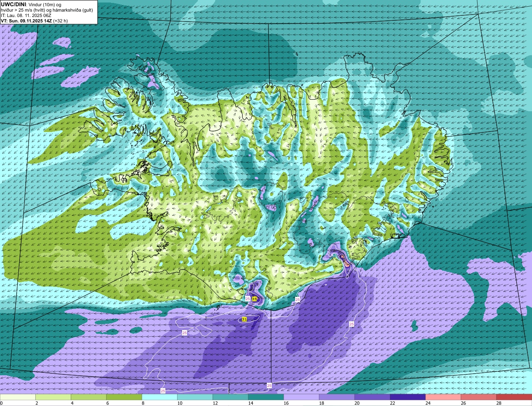Click the 22–24 m/s dark indigo legend swatch
This screenshot has height=406, width=532.
[408, 397]
